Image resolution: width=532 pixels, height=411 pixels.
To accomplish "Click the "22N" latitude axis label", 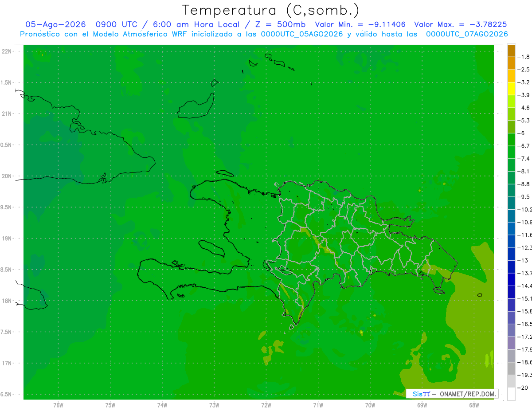I will click(8, 51).
